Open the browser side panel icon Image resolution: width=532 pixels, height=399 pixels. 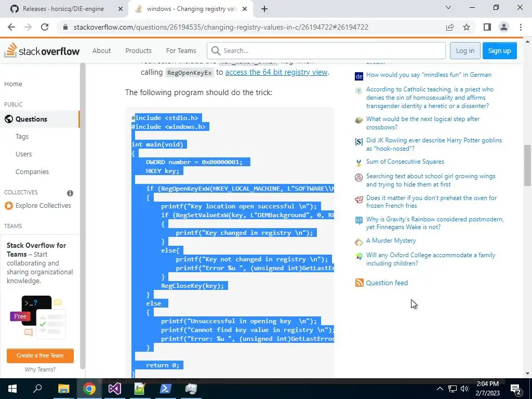pos(487,27)
